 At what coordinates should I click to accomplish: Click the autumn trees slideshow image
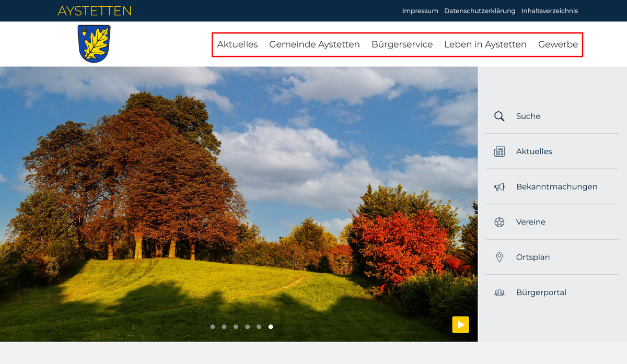(x=239, y=204)
